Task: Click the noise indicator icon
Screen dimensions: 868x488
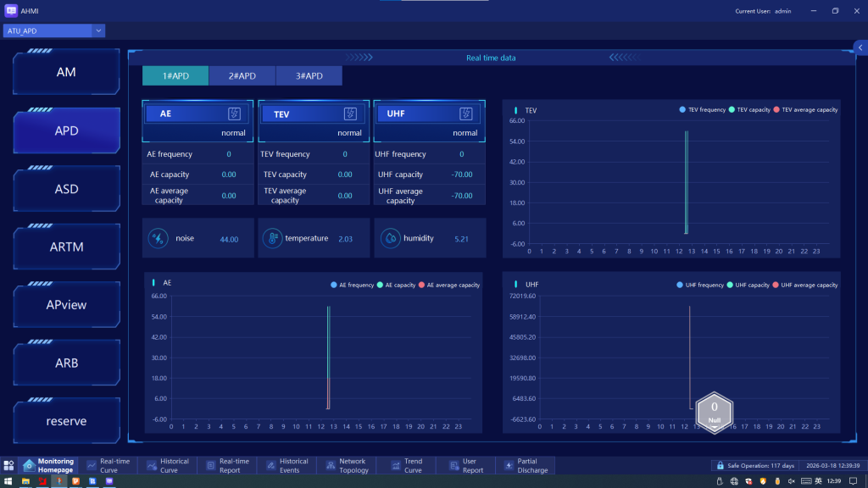Action: tap(157, 239)
